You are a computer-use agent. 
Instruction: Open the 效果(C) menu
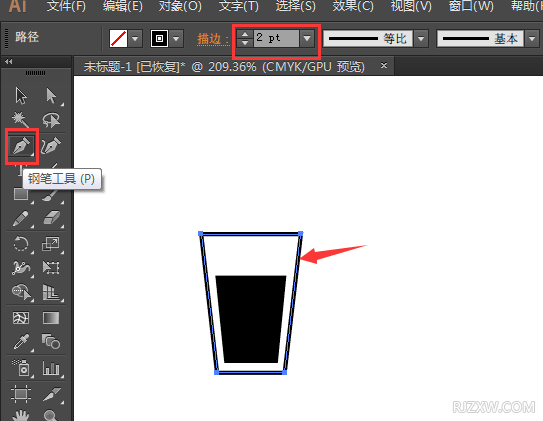point(353,6)
